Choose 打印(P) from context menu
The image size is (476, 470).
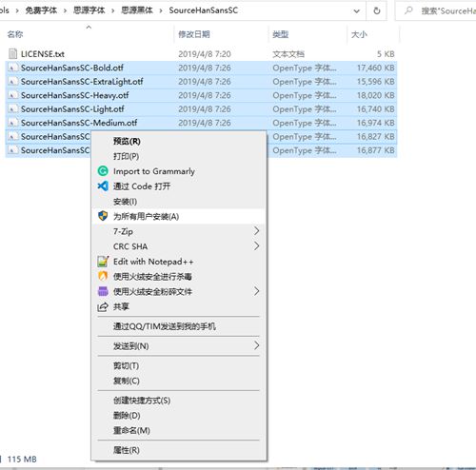178,156
